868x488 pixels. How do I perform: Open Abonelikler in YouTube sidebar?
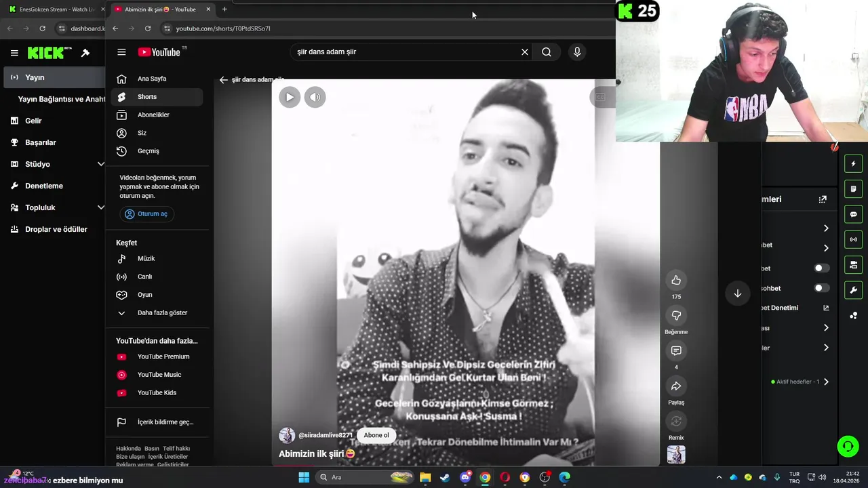pyautogui.click(x=157, y=115)
